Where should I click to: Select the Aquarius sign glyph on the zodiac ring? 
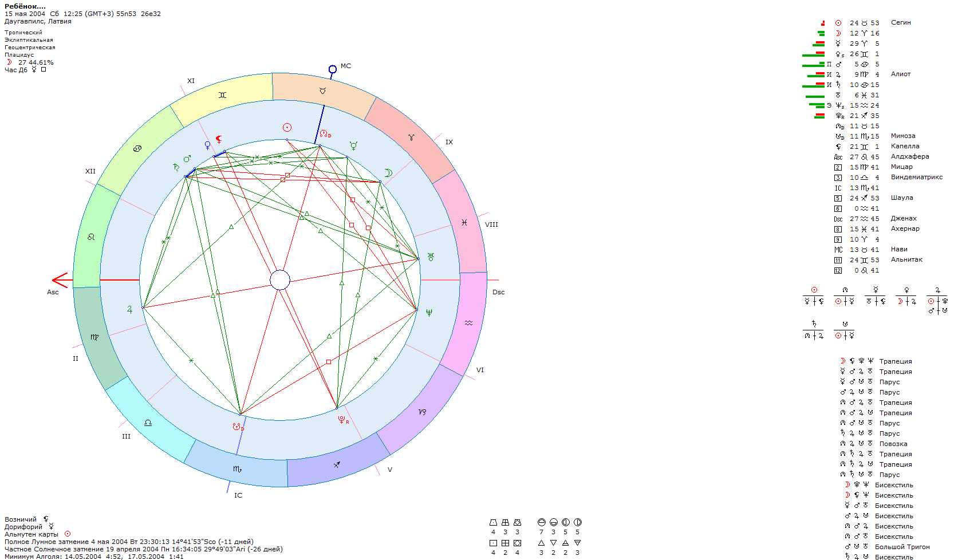coord(468,323)
